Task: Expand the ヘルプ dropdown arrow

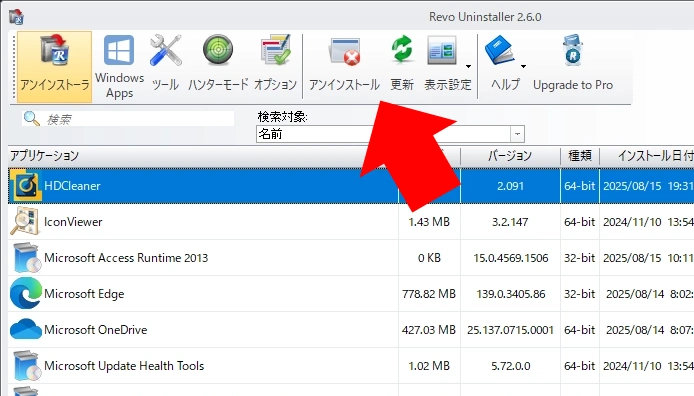Action: click(523, 66)
